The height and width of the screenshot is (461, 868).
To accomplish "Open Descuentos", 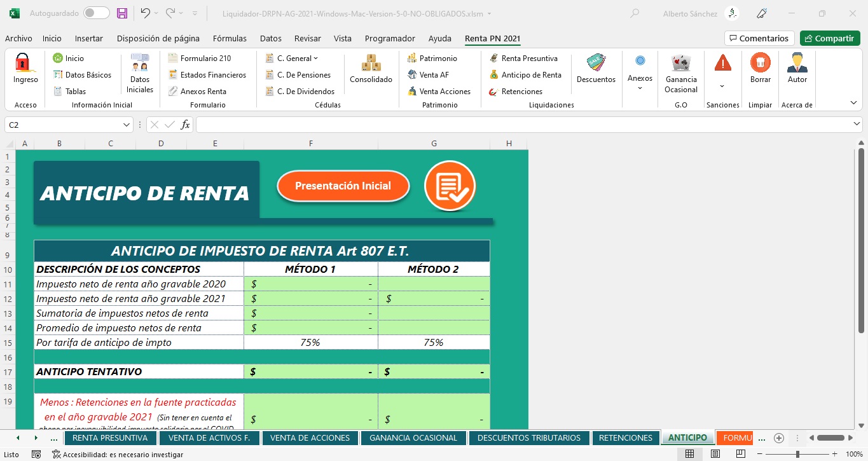I will [x=596, y=69].
